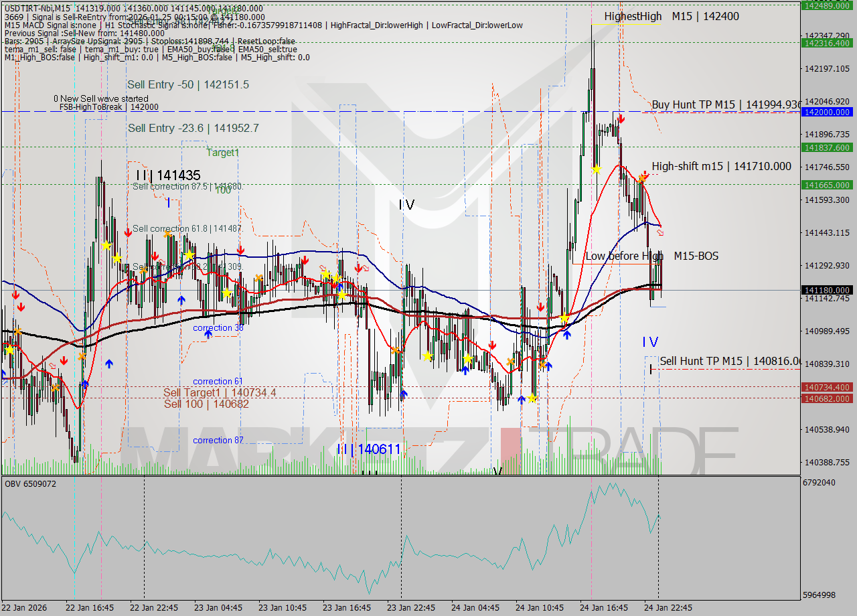Click the orange X marker on the red EMA line
This screenshot has width=857, height=616.
(642, 179)
